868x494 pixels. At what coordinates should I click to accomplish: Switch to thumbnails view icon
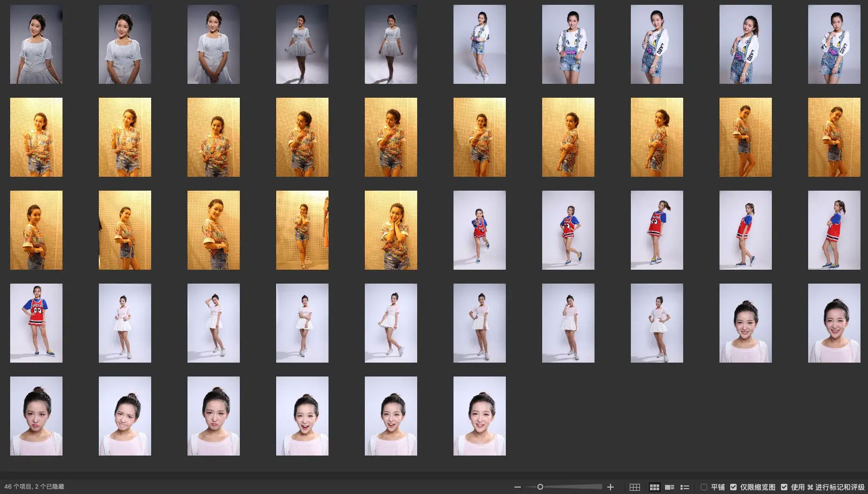pyautogui.click(x=654, y=487)
